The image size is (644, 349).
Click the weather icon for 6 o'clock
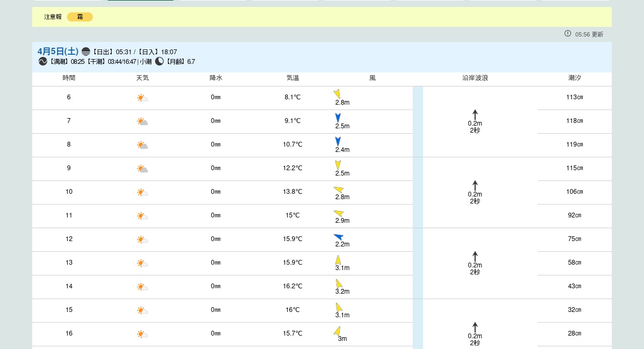click(142, 98)
